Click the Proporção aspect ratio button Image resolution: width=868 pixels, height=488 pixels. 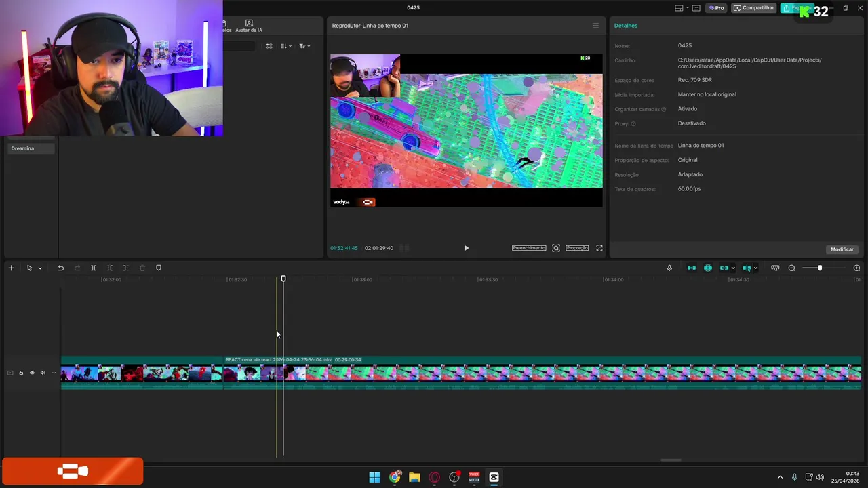[x=577, y=248]
